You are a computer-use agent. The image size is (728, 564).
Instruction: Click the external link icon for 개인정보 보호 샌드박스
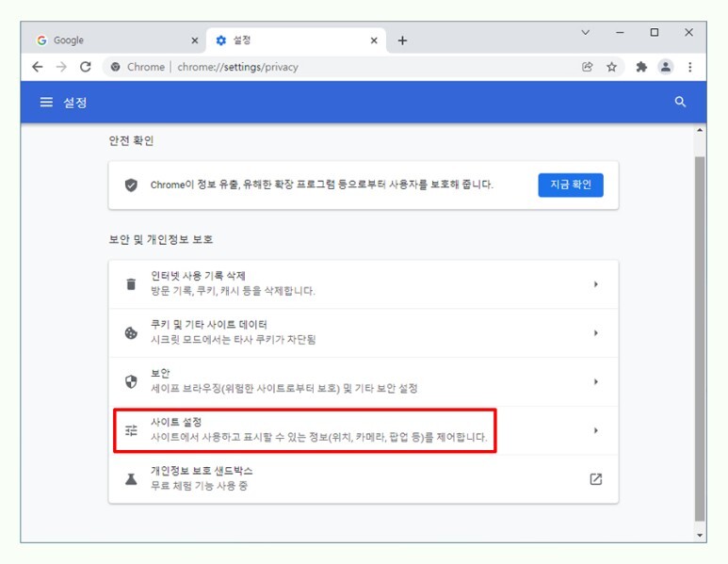pyautogui.click(x=595, y=479)
